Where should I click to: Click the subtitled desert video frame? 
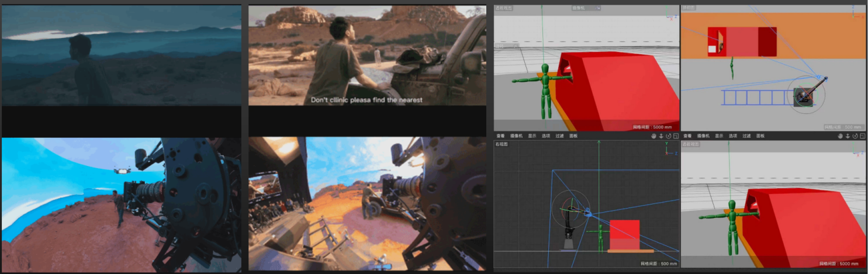[x=367, y=56]
